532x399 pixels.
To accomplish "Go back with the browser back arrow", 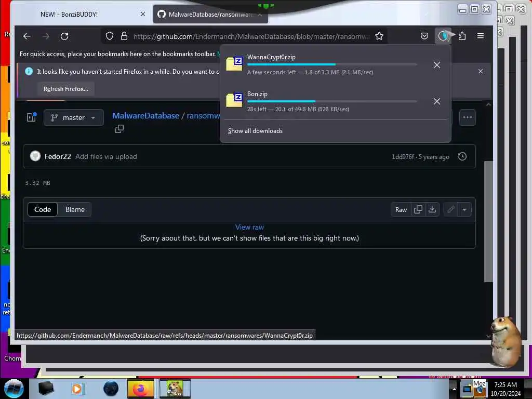I will click(x=27, y=36).
